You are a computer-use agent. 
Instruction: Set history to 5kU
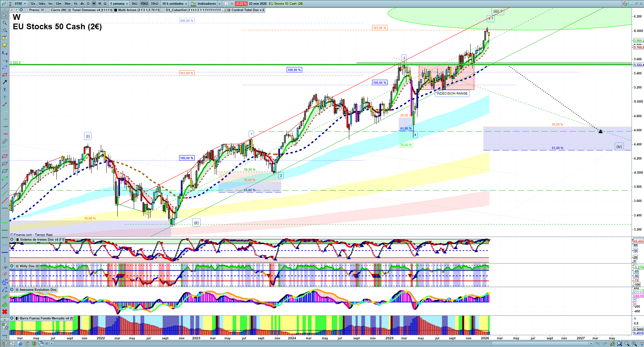pos(134,4)
